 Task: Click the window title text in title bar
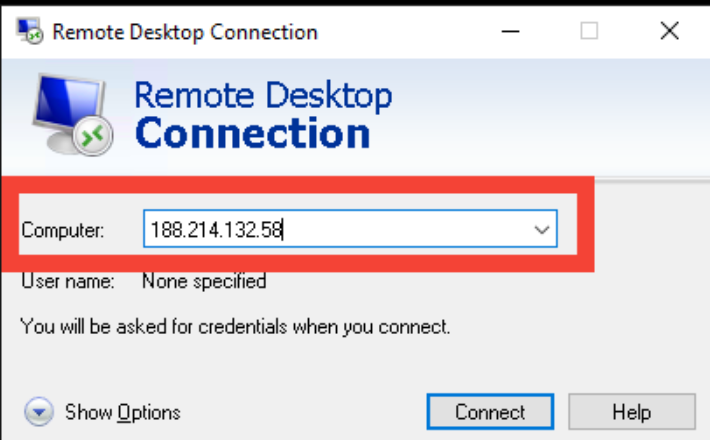tap(185, 31)
